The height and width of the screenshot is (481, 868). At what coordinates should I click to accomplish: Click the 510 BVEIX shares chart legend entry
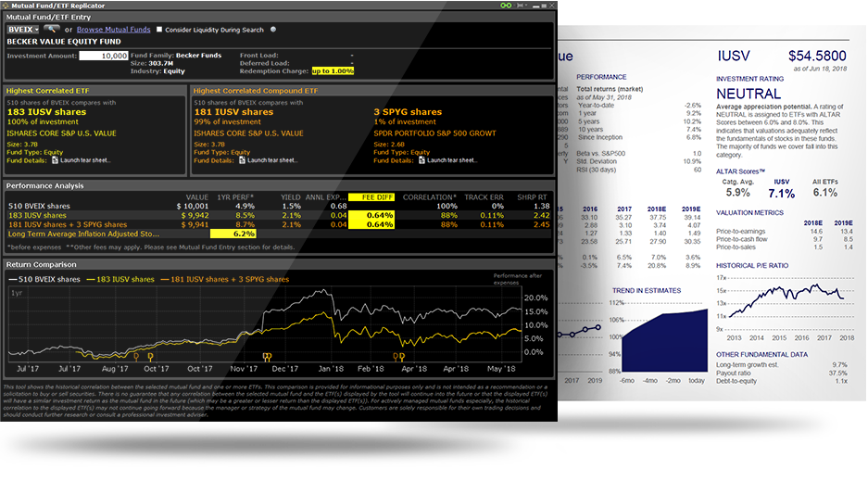click(44, 280)
